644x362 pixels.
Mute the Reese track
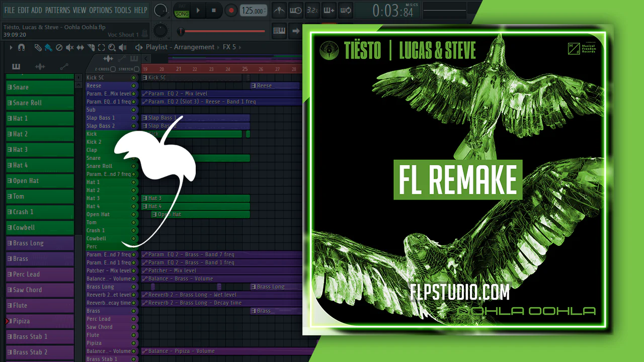[x=133, y=85]
